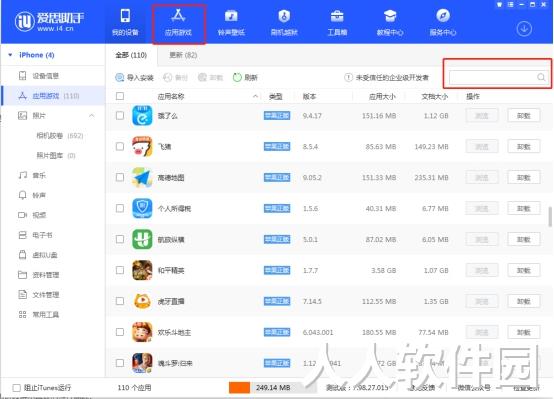Click the green app icon for version 5.0.1
Screen dimensions: 554x399
pos(142,239)
